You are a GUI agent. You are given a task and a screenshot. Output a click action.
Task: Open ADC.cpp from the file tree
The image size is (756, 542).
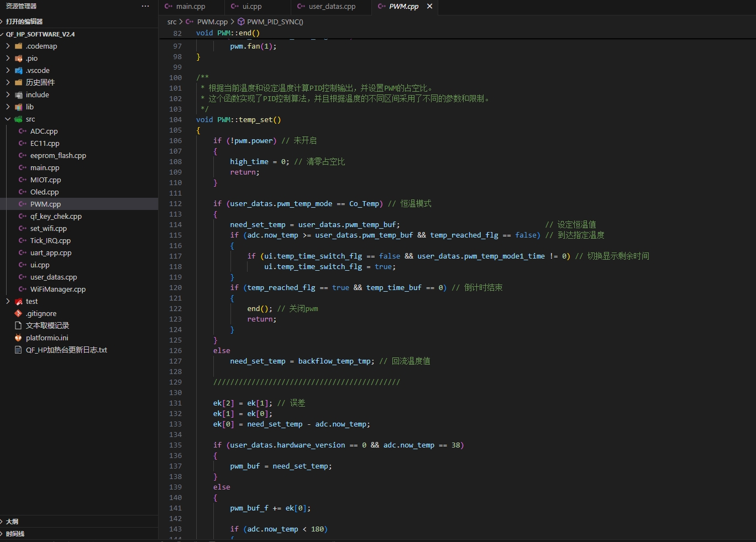tap(44, 131)
